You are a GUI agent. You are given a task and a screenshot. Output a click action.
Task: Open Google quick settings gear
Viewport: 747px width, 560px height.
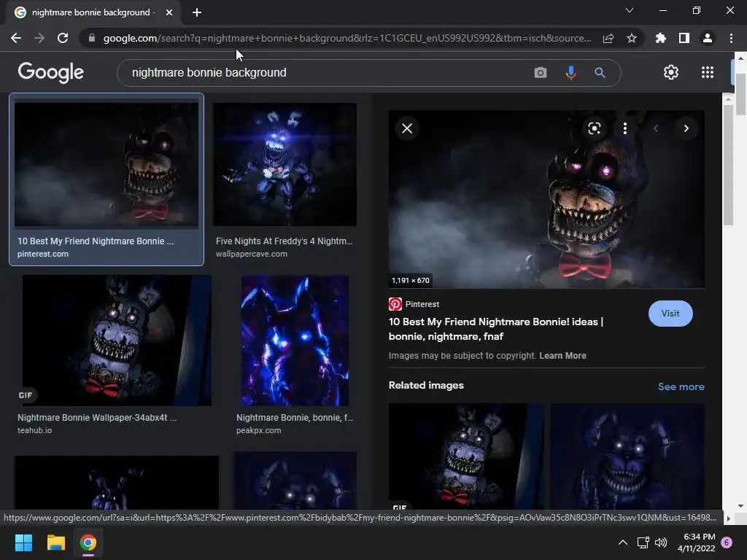pyautogui.click(x=671, y=72)
